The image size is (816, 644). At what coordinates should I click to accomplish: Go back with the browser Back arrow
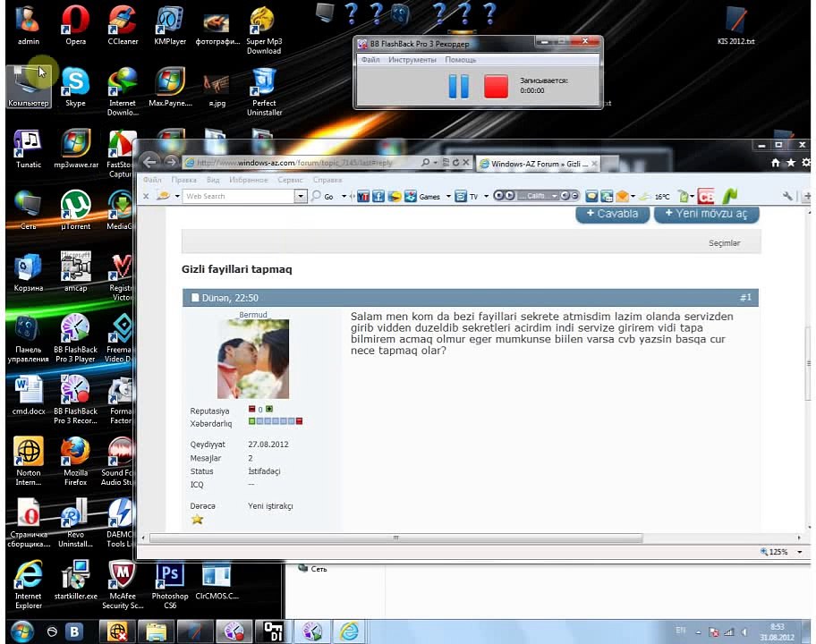coord(150,162)
